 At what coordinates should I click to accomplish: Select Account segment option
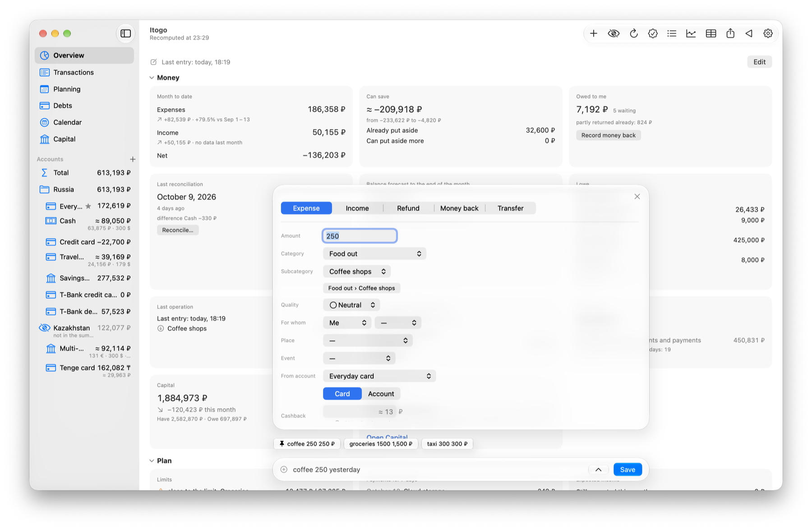coord(381,394)
